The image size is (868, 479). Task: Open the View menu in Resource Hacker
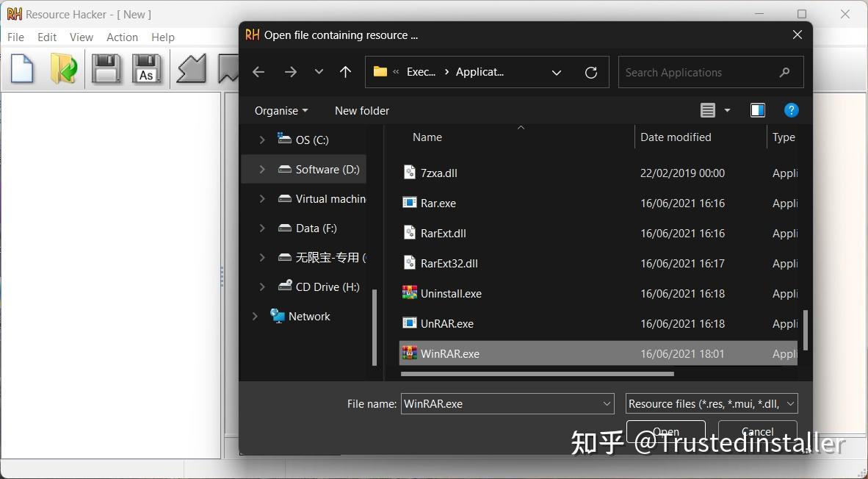coord(82,37)
